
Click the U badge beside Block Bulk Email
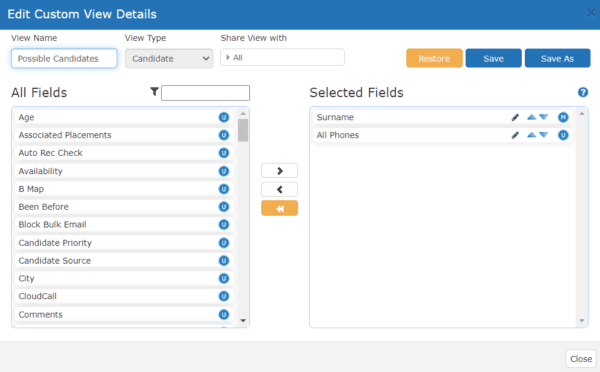point(224,225)
